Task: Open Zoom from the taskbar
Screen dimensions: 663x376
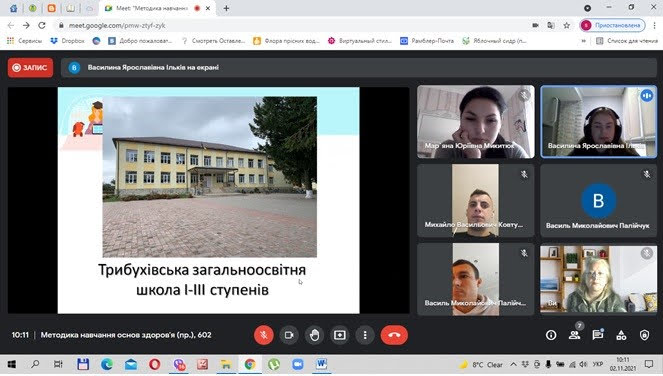Action: coord(298,364)
